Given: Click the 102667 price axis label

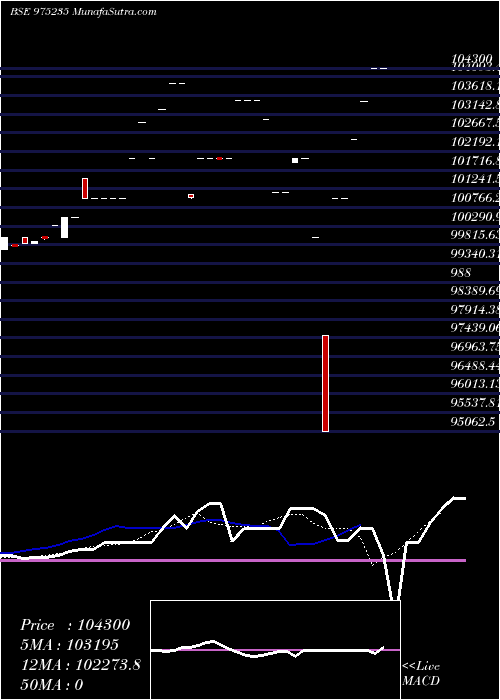Looking at the screenshot, I should (x=475, y=123).
